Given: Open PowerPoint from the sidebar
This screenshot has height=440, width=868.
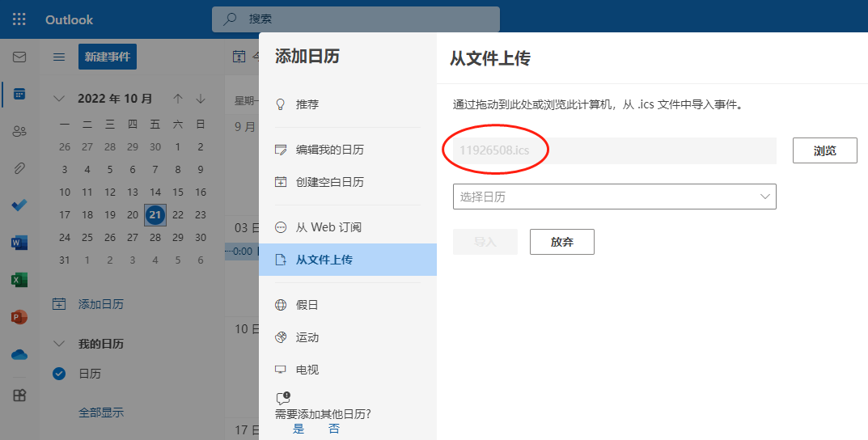Looking at the screenshot, I should pos(19,317).
